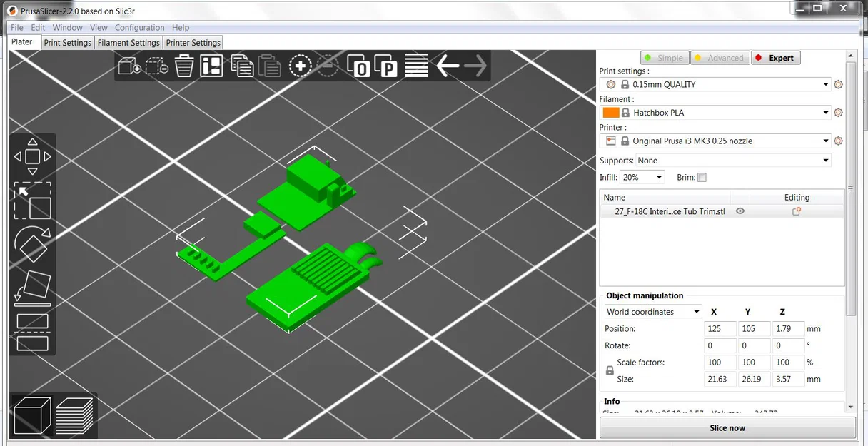This screenshot has height=446, width=868.
Task: Open the Printer Original Prusa i3 dropdown
Action: [715, 141]
